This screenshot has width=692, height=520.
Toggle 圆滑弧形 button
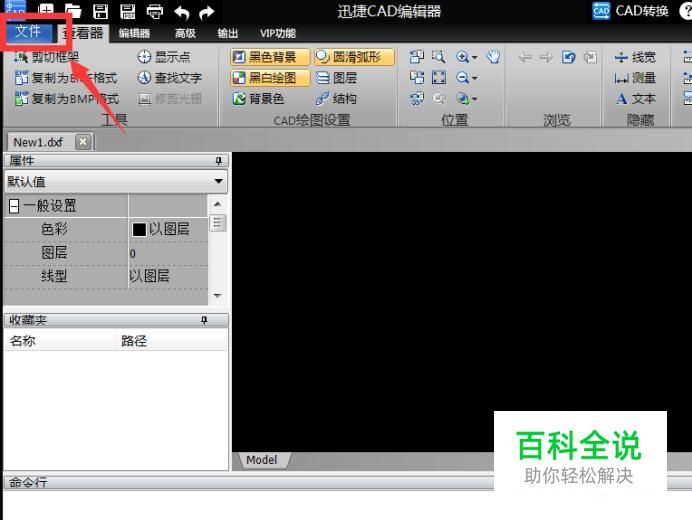(x=354, y=57)
